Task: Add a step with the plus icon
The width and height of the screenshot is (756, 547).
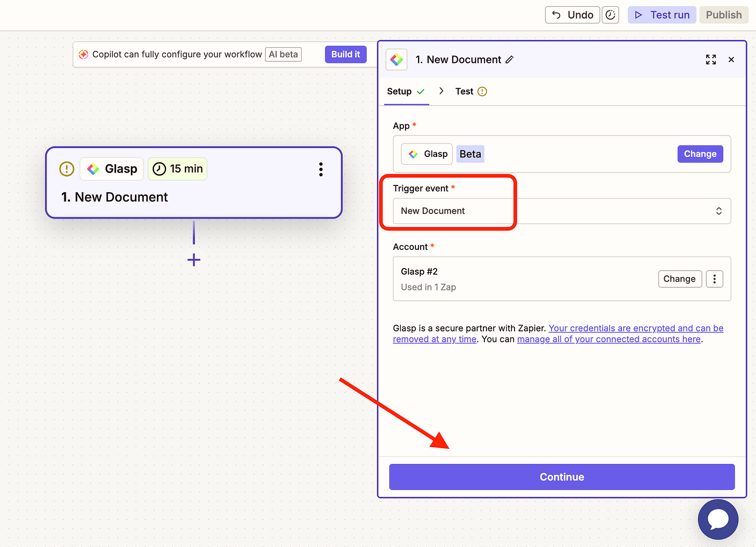Action: click(x=194, y=260)
